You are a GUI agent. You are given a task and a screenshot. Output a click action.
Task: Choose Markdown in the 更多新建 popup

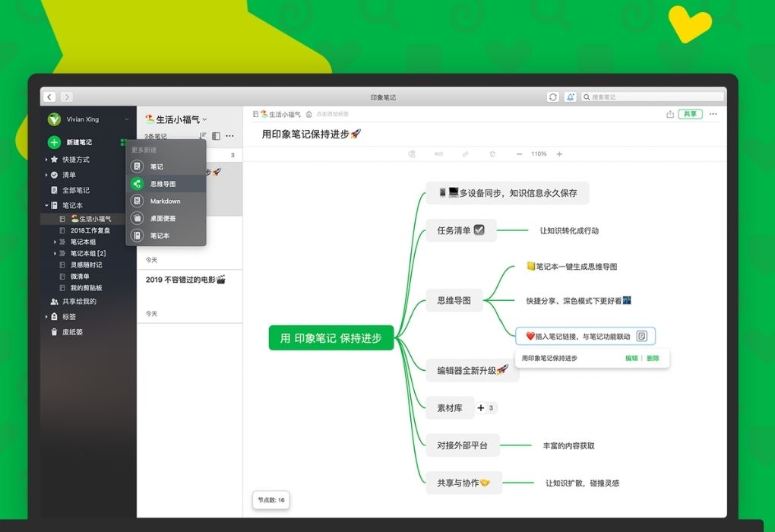166,201
